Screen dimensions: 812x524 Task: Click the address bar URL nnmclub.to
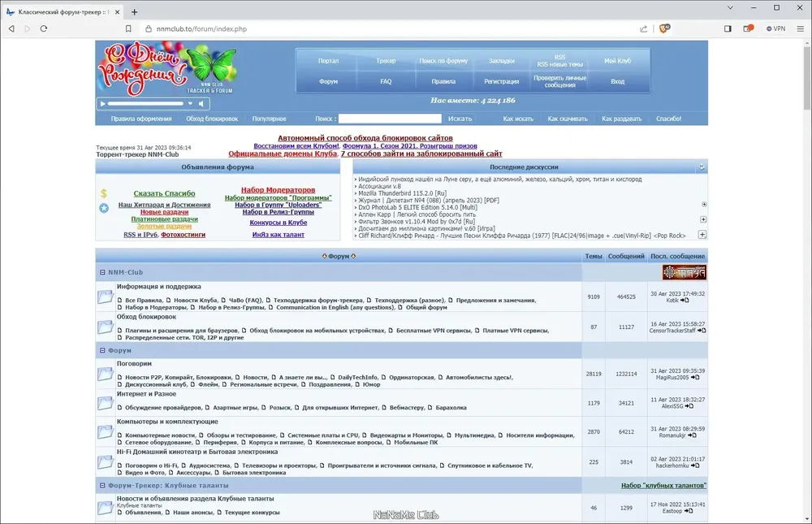[x=201, y=29]
